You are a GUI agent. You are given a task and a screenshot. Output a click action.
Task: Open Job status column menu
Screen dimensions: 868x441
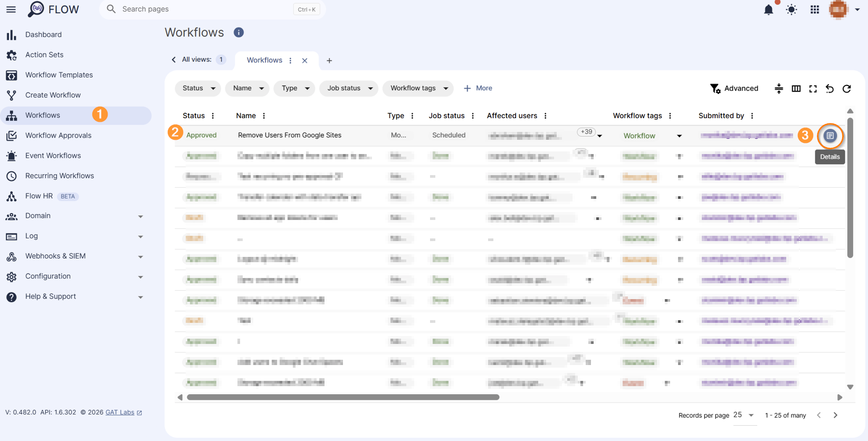coord(473,116)
